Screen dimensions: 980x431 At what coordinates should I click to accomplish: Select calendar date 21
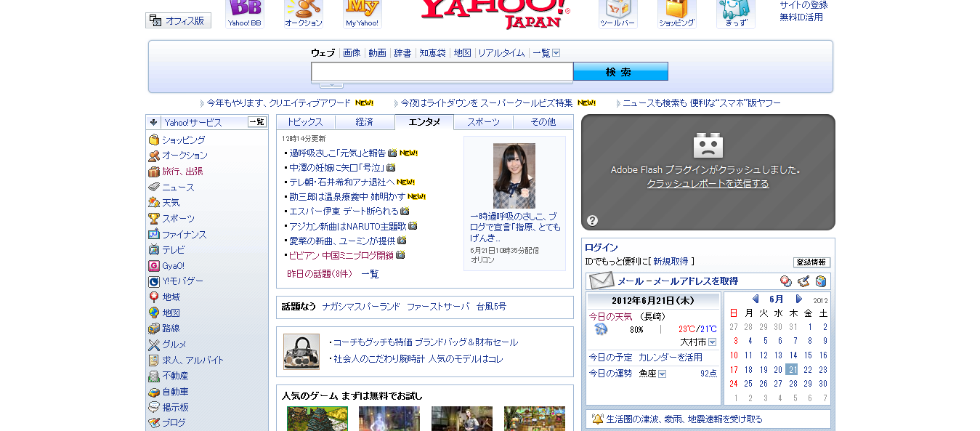[x=791, y=369]
